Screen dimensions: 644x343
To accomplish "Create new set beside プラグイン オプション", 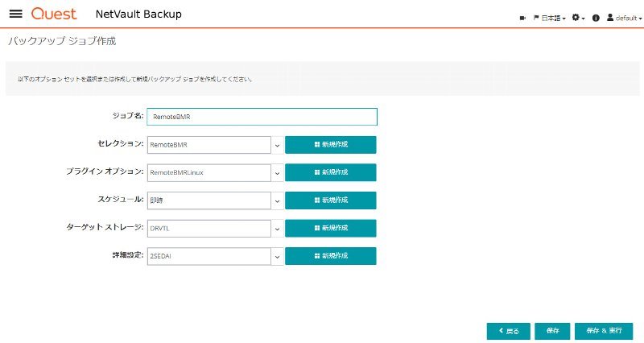I will coord(331,172).
